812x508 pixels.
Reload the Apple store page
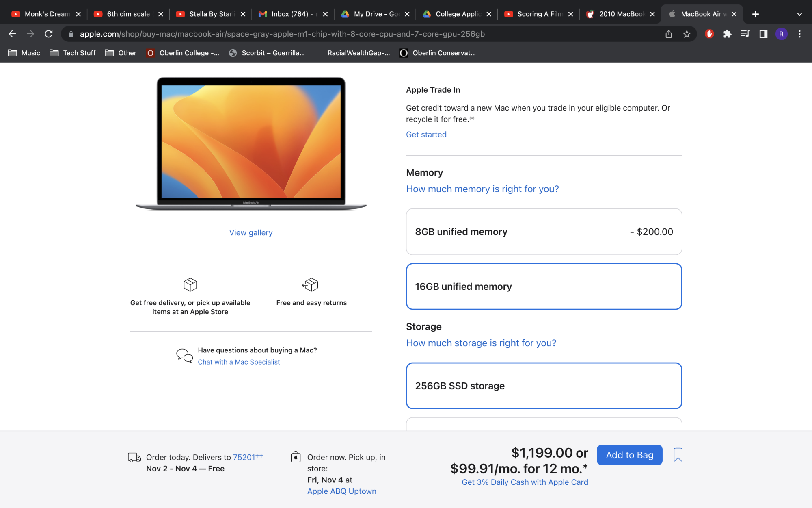49,34
